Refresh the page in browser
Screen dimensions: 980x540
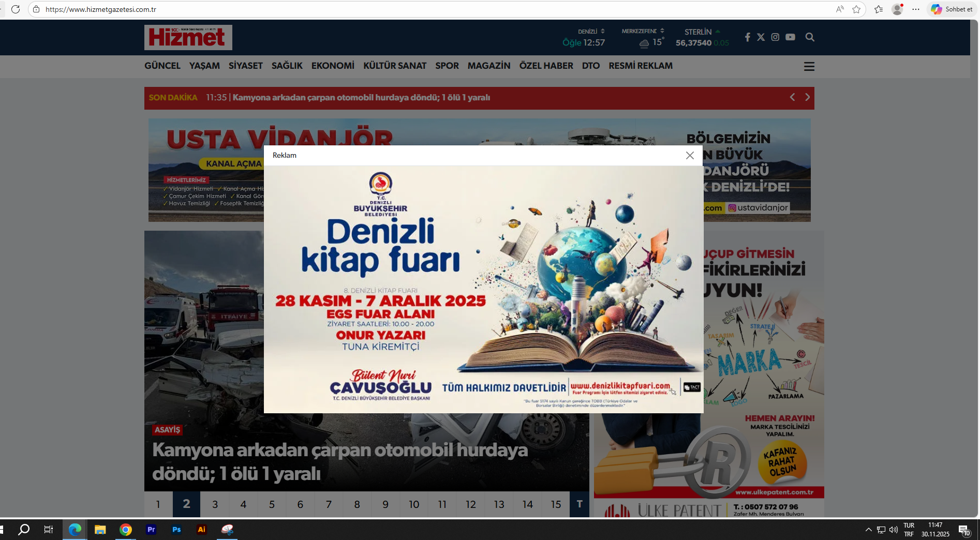16,9
